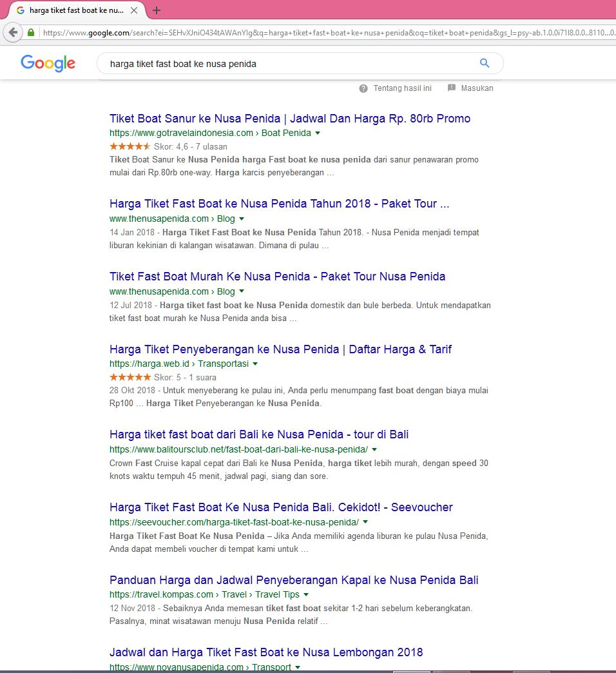Click the Google logo
The width and height of the screenshot is (616, 673).
click(48, 64)
